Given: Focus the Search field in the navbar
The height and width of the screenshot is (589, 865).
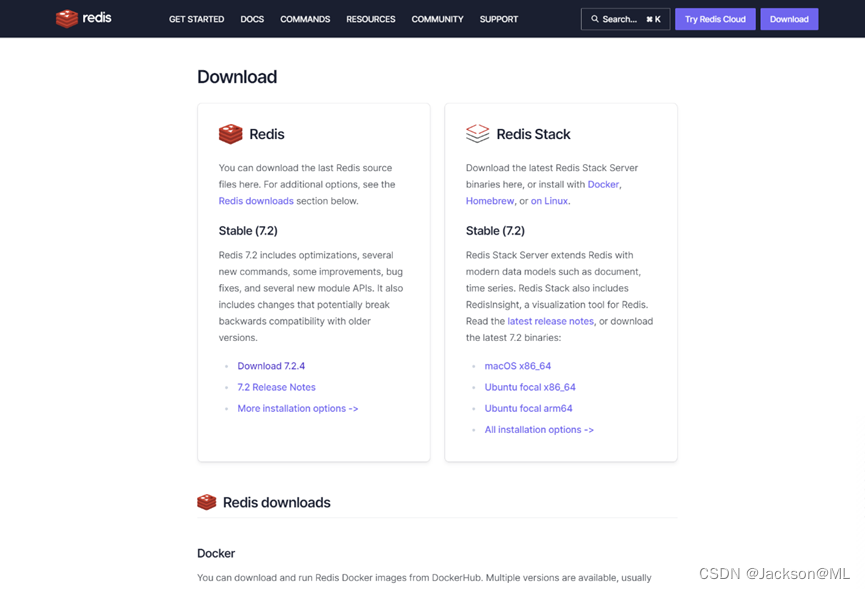Looking at the screenshot, I should (x=626, y=19).
